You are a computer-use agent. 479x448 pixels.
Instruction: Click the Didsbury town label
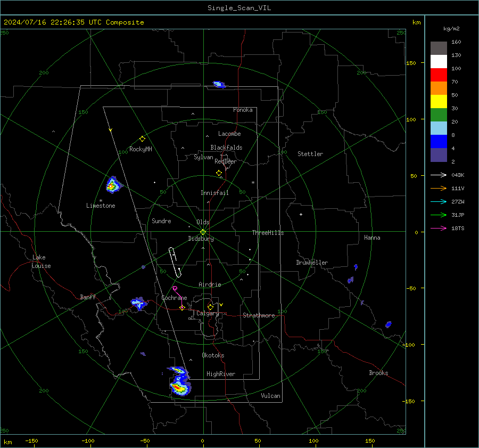[x=201, y=239]
